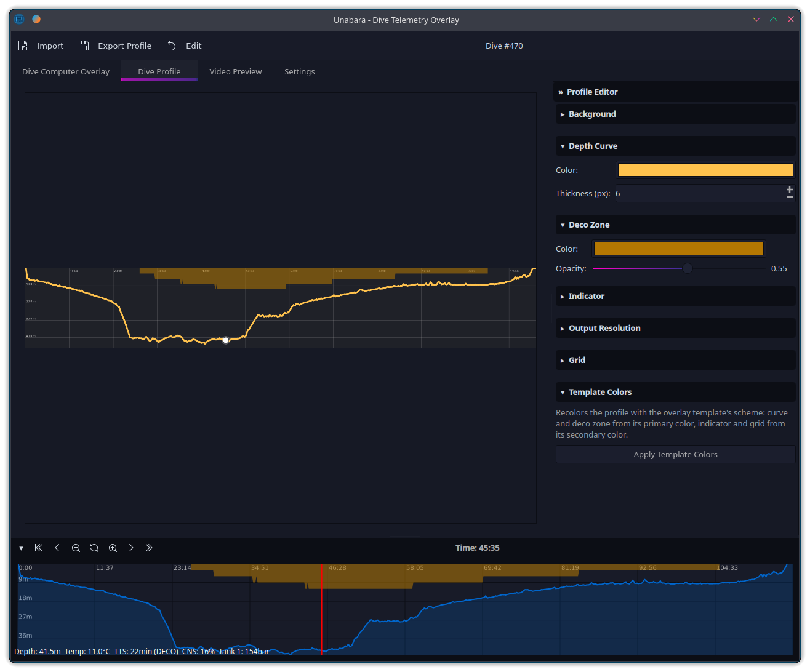Viewport: 810px width, 672px height.
Task: Collapse the Template Colors section
Action: click(x=676, y=392)
